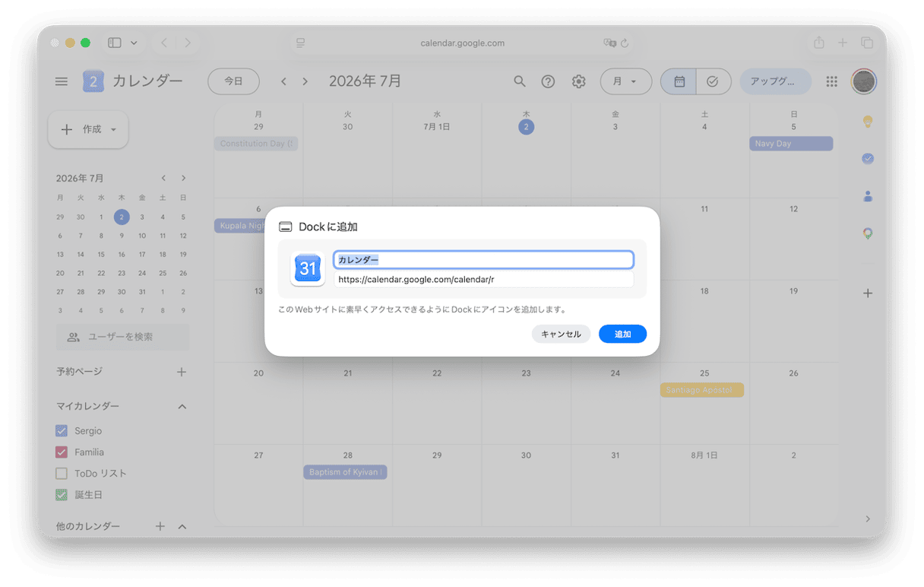Open the Google apps grid icon

[x=832, y=81]
